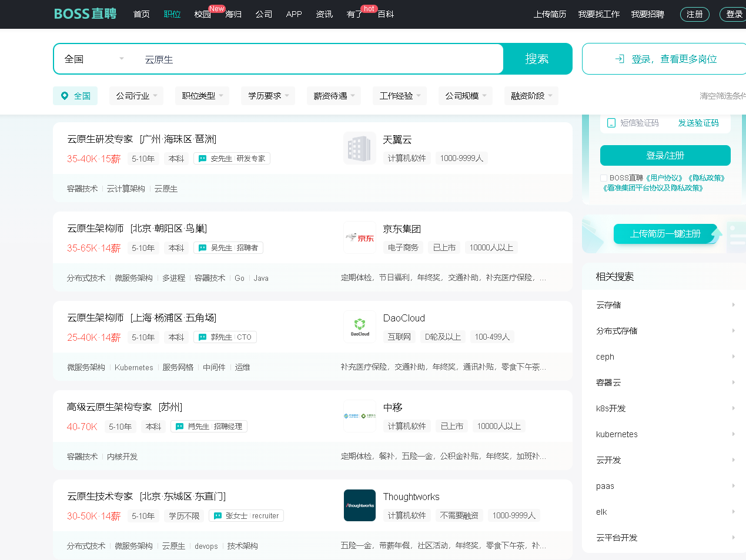The image size is (746, 560).
Task: Click the login arrow icon before 登录，查看更多岗位
Action: [x=620, y=59]
